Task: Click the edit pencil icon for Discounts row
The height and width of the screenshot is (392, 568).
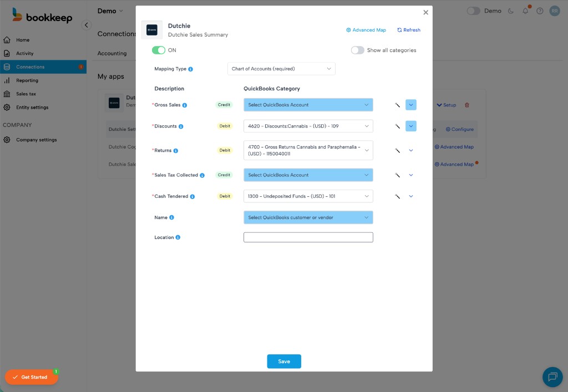Action: coord(397,126)
